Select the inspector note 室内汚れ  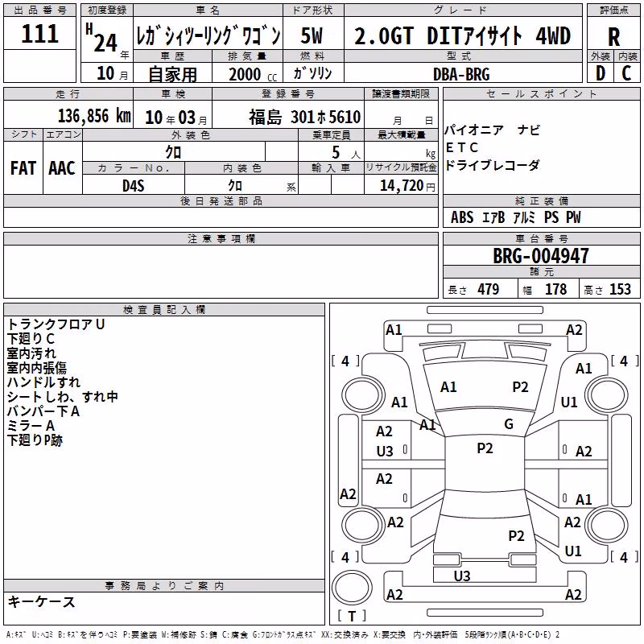tap(31, 353)
